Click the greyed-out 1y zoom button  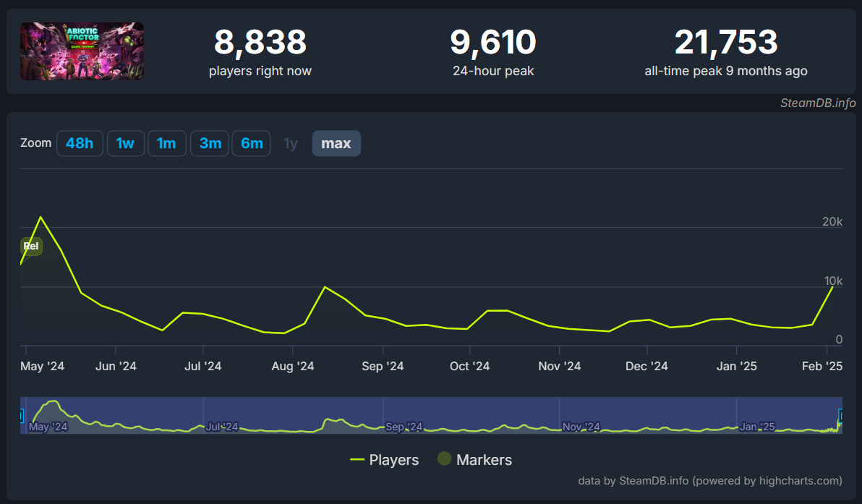[291, 143]
